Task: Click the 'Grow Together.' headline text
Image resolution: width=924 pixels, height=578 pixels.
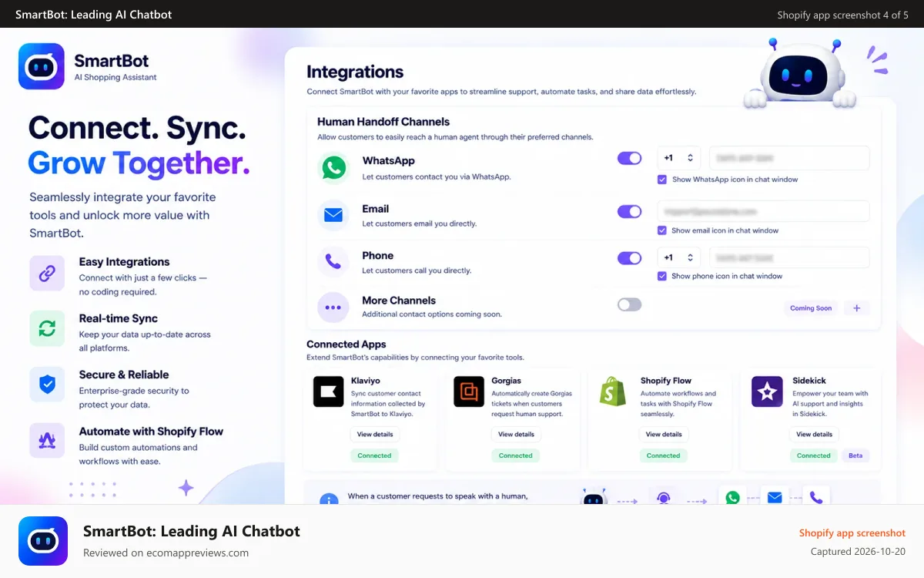Action: coord(139,163)
